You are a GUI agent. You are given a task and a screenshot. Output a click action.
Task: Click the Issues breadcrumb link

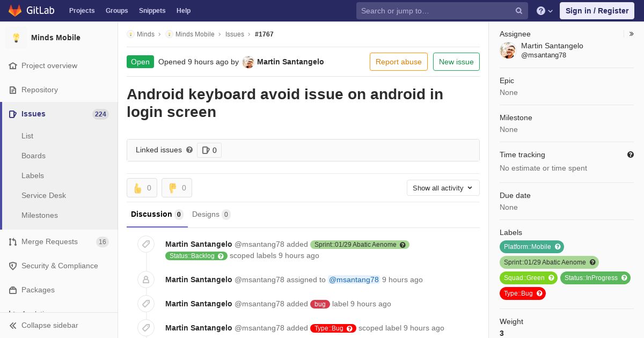pos(235,34)
